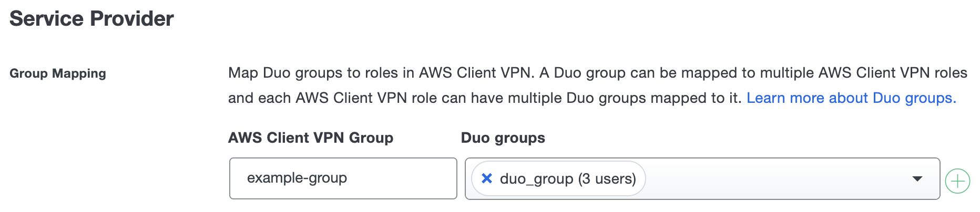Click the line starting with and each AWS Client
This screenshot has height=212, width=980.
[x=484, y=98]
